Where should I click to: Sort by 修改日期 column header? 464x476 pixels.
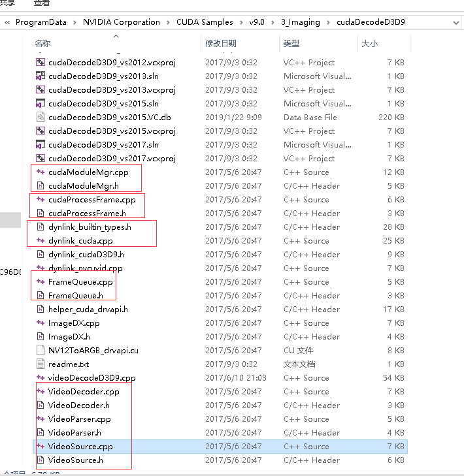coord(221,43)
